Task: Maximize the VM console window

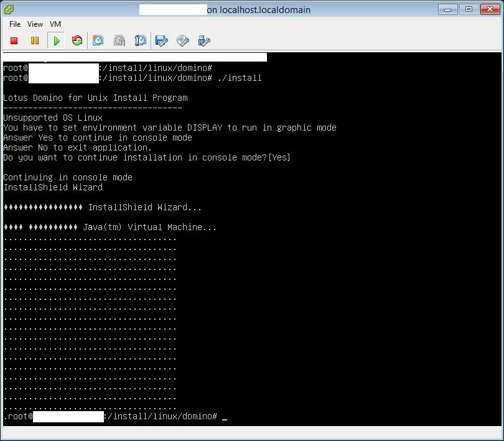Action: pos(469,9)
